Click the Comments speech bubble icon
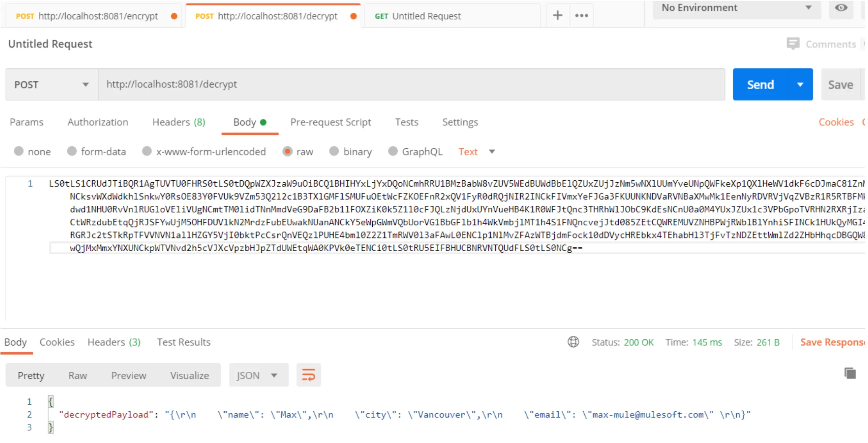868x443 pixels. pyautogui.click(x=793, y=44)
